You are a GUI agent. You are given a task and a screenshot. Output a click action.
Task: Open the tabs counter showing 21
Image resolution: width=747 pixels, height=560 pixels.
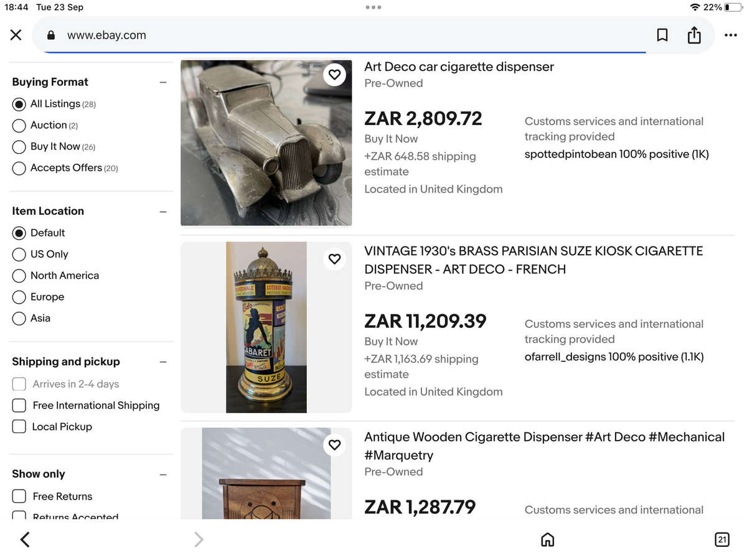(722, 539)
